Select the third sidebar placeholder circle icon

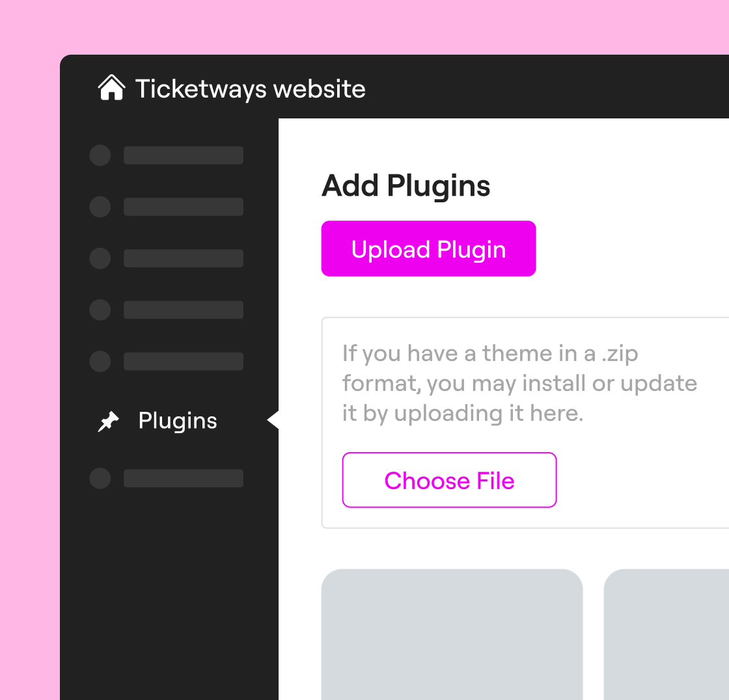click(100, 258)
